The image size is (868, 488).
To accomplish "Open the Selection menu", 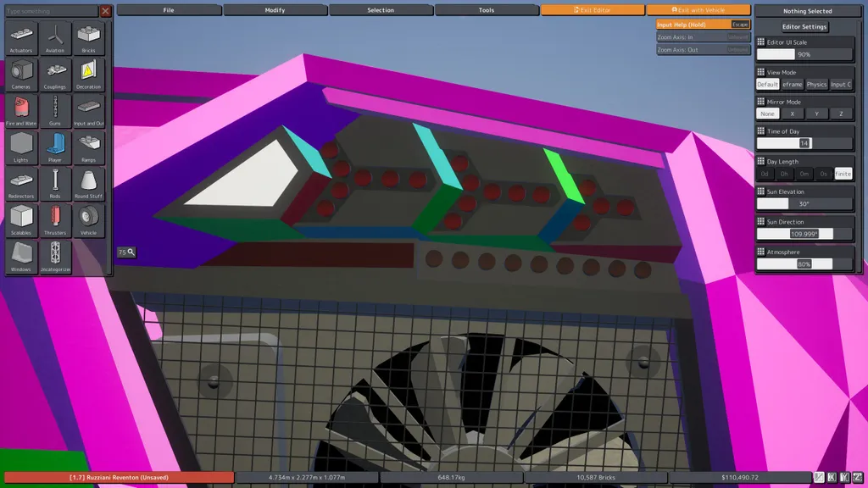I will point(381,10).
